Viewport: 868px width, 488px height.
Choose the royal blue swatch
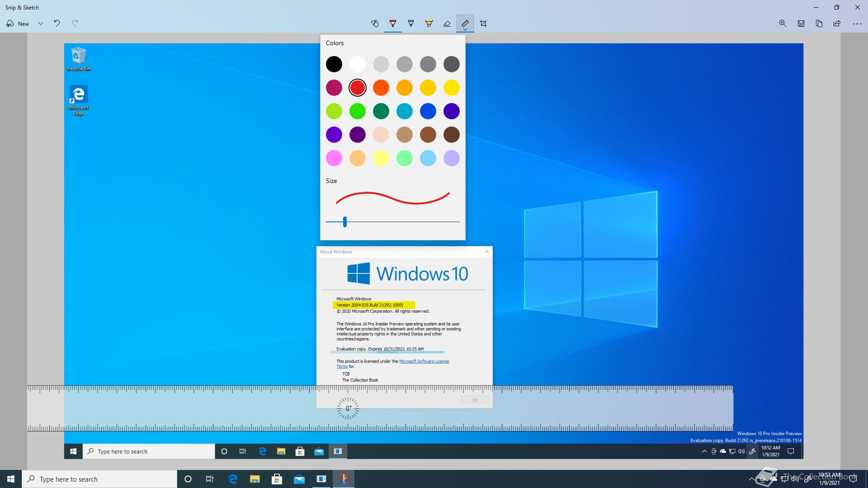coord(428,111)
